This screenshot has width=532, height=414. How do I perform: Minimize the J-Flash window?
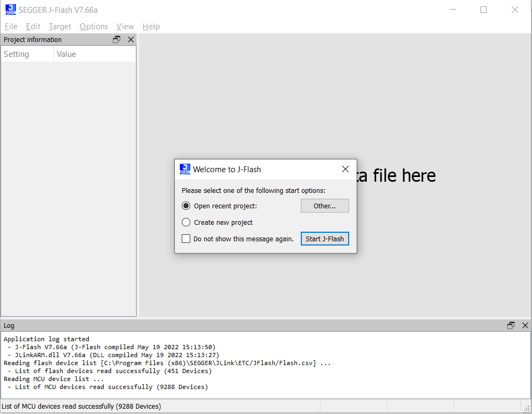453,10
